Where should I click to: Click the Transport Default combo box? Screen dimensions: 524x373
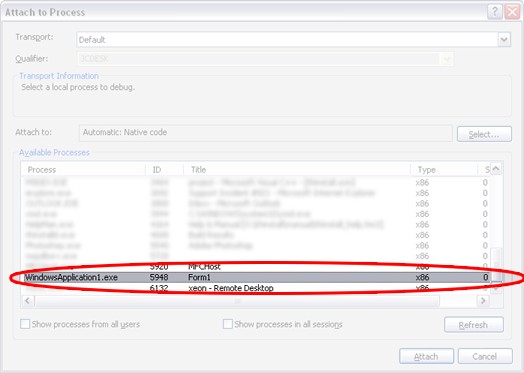pyautogui.click(x=293, y=40)
